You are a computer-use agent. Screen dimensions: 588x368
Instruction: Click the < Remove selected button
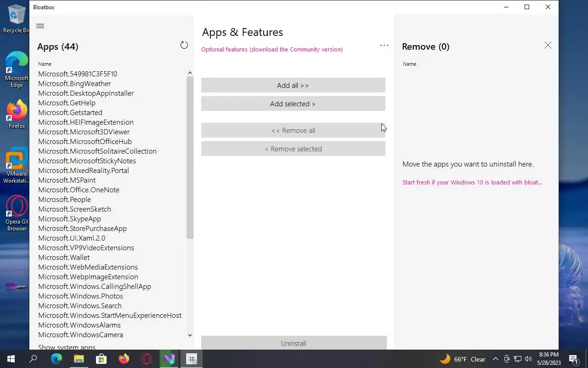point(293,149)
